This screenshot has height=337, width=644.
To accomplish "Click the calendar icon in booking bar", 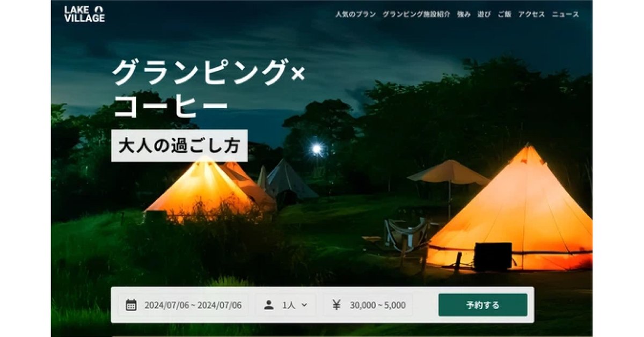I will 131,305.
